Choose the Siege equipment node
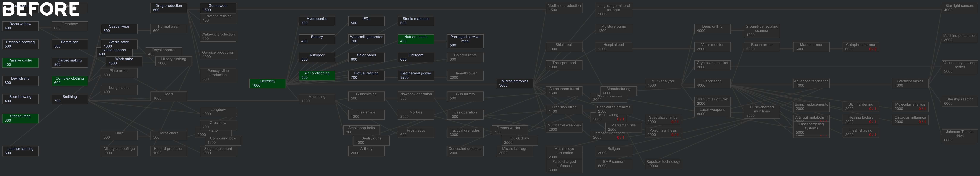Viewport: 980px width, 176px height. point(218,151)
